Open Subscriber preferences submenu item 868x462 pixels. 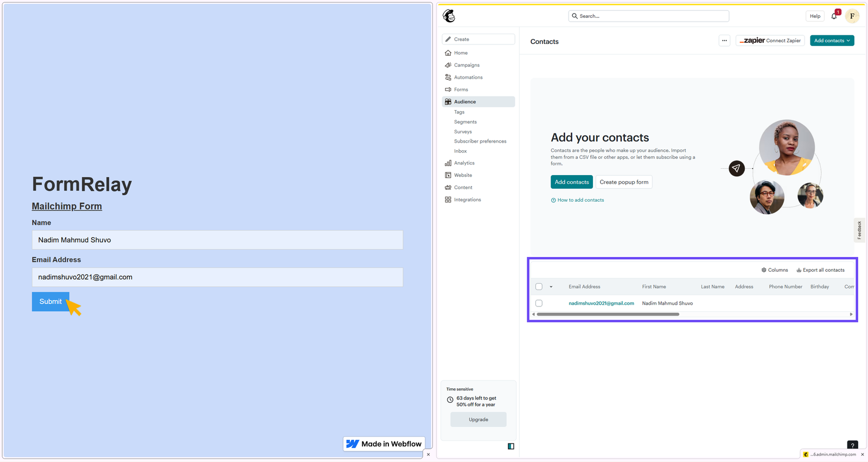tap(480, 142)
